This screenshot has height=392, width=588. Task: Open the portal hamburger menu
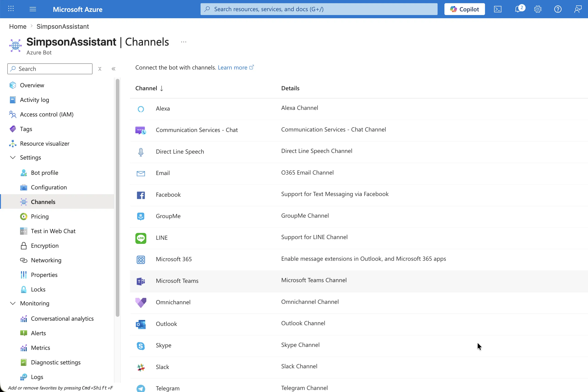coord(33,9)
